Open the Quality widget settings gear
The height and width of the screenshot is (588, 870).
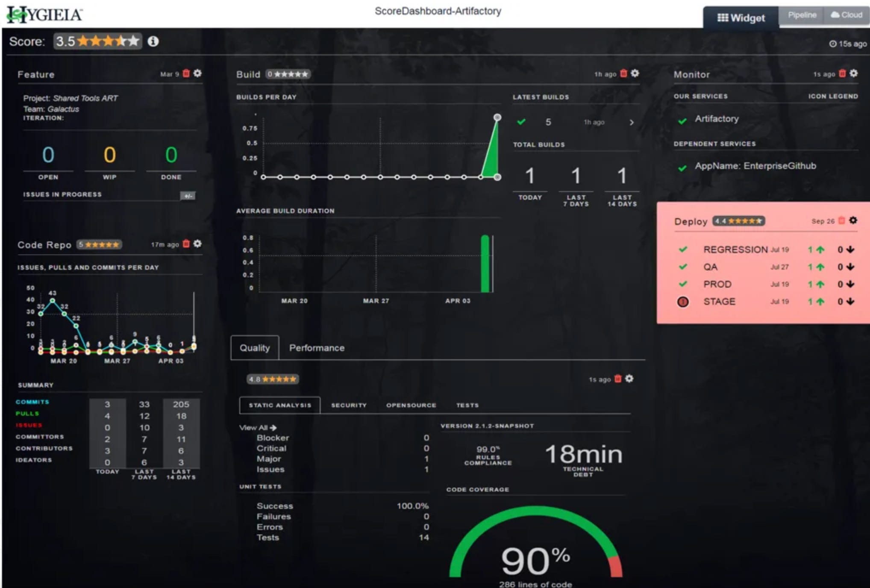pyautogui.click(x=629, y=379)
